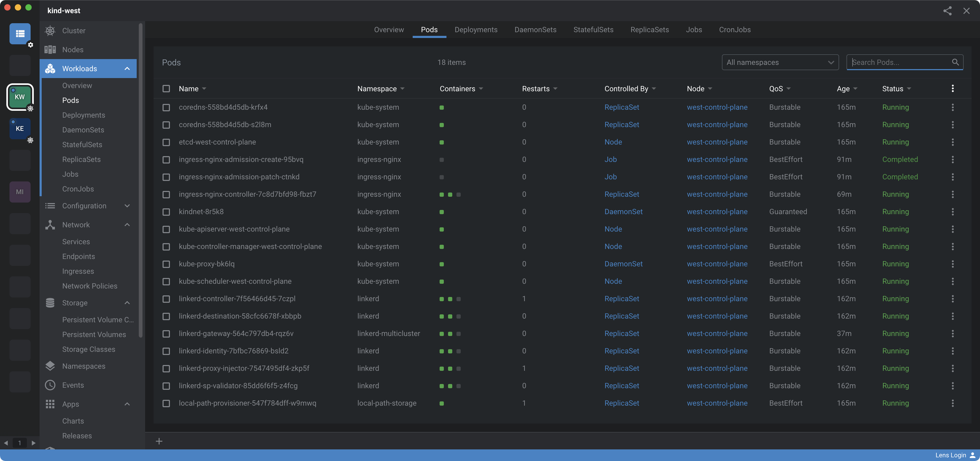Check the coredns-558bd4d5db-s2l8m row checkbox
980x461 pixels.
click(166, 125)
